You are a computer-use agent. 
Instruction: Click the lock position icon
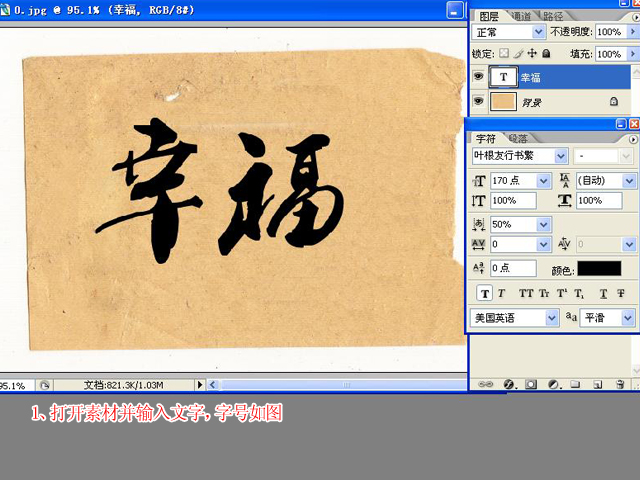click(531, 53)
